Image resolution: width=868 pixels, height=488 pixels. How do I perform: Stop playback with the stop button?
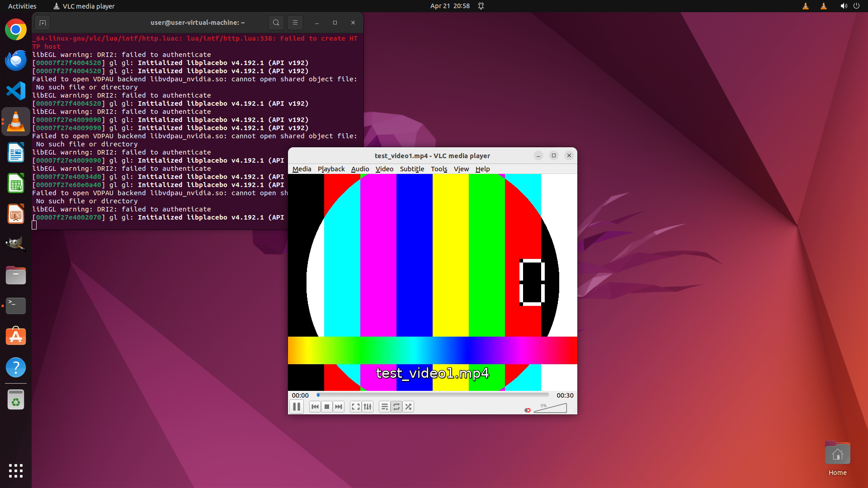pyautogui.click(x=327, y=407)
